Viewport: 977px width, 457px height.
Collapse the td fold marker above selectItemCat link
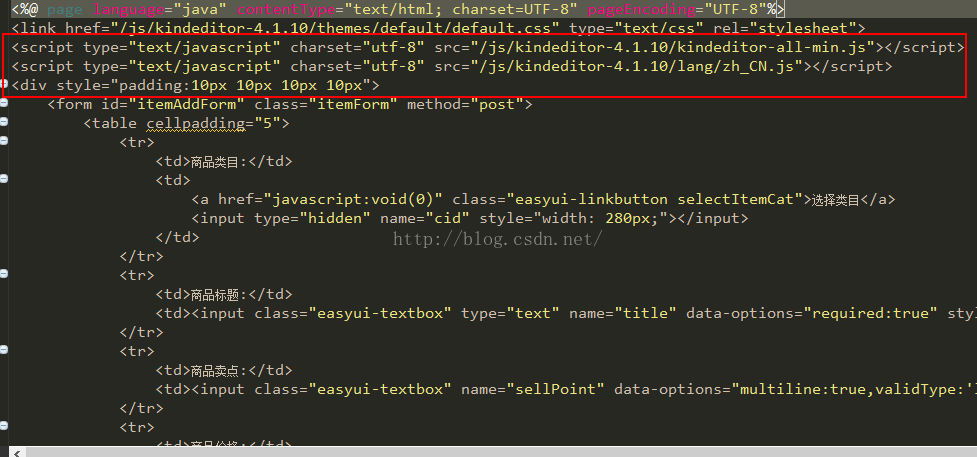point(3,180)
